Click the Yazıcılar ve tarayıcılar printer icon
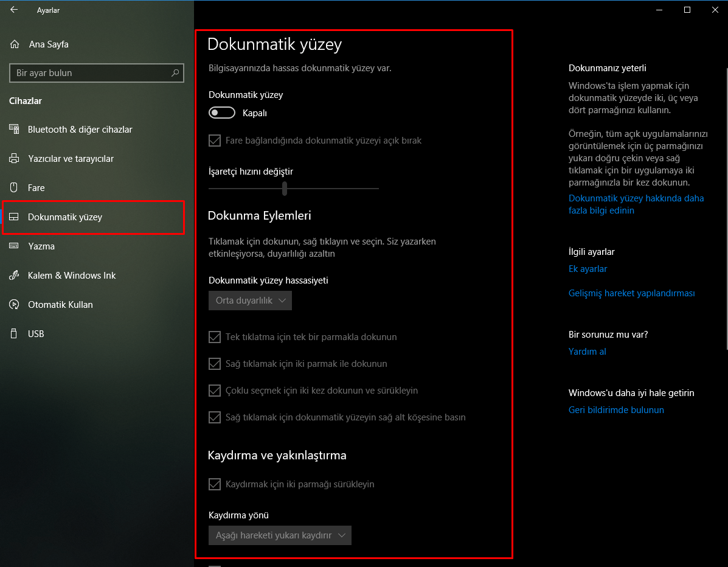 pos(14,158)
